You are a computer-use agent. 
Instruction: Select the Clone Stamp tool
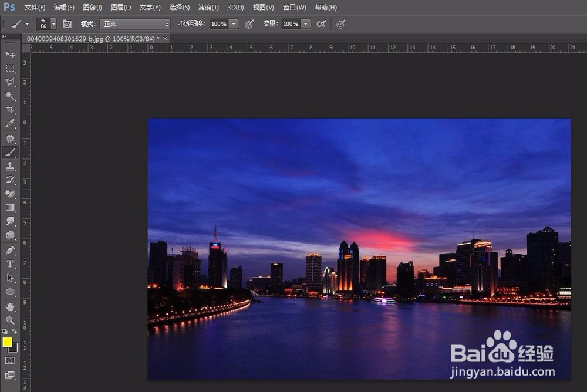(x=10, y=166)
